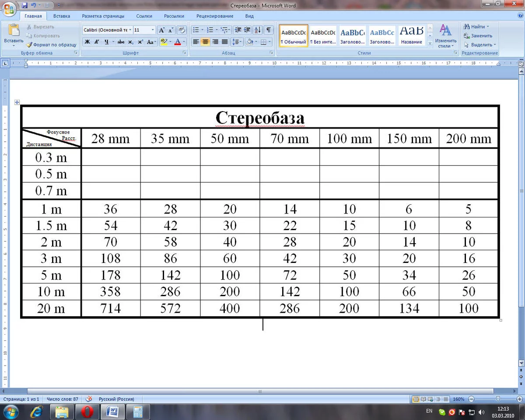525x420 pixels.
Task: Align text right
Action: pyautogui.click(x=215, y=42)
